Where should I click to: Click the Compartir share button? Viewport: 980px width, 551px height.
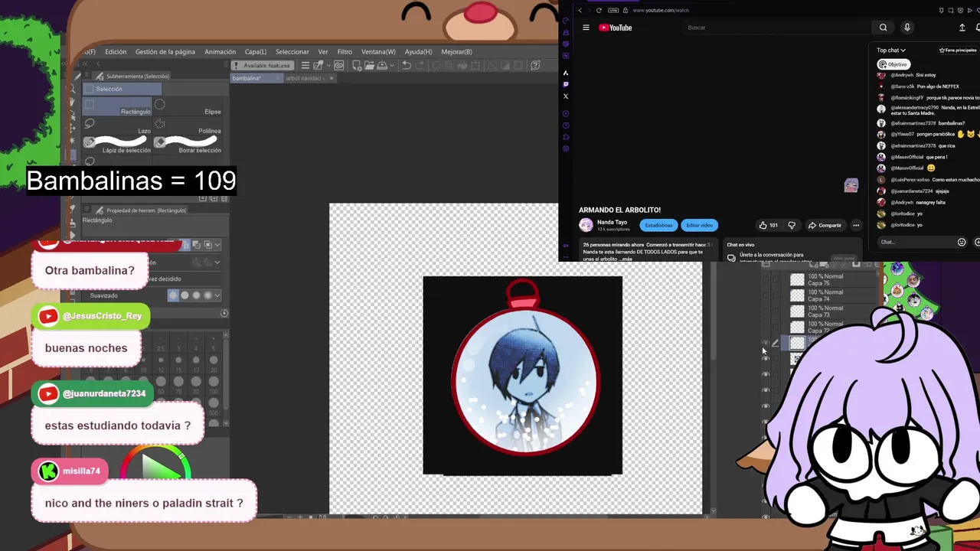825,225
